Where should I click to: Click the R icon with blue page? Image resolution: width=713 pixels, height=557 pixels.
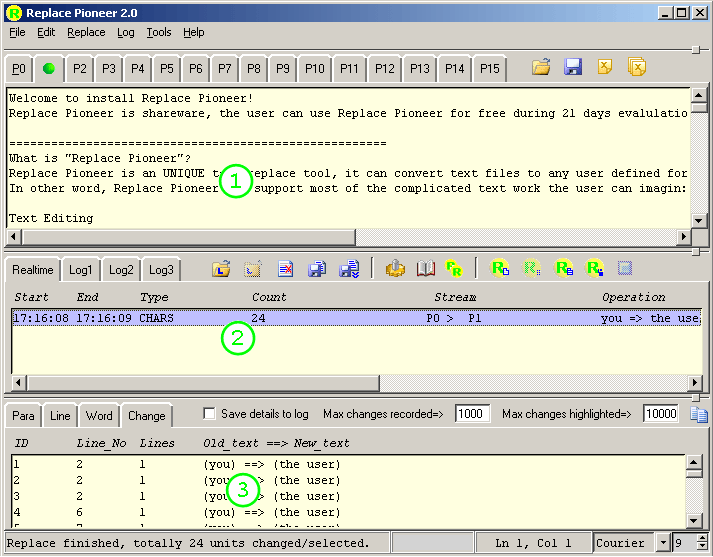[x=500, y=268]
